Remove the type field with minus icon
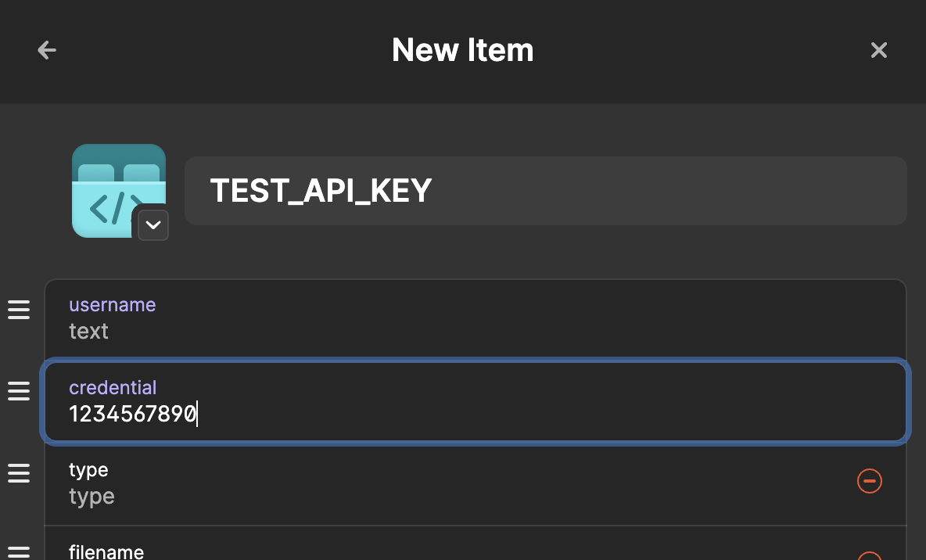Viewport: 926px width, 560px height. tap(870, 481)
